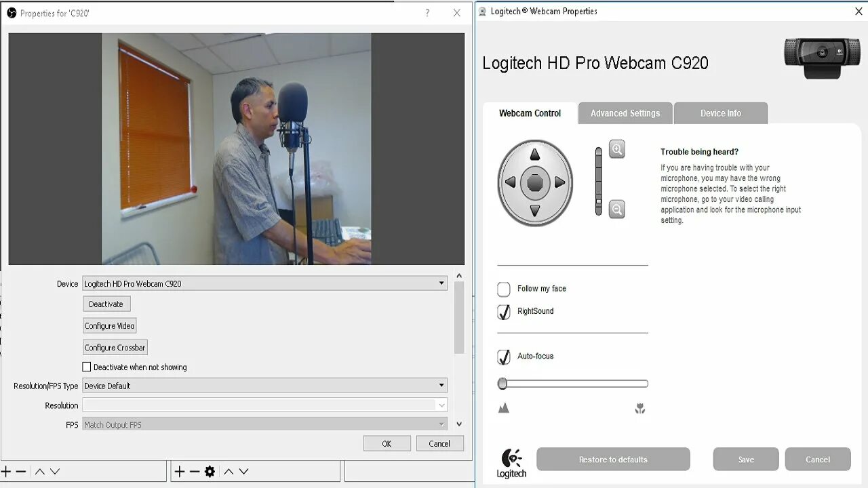Click the 'Logitech HD Pro Webcam C920' title
Screen dimensions: 868x488
(595, 63)
